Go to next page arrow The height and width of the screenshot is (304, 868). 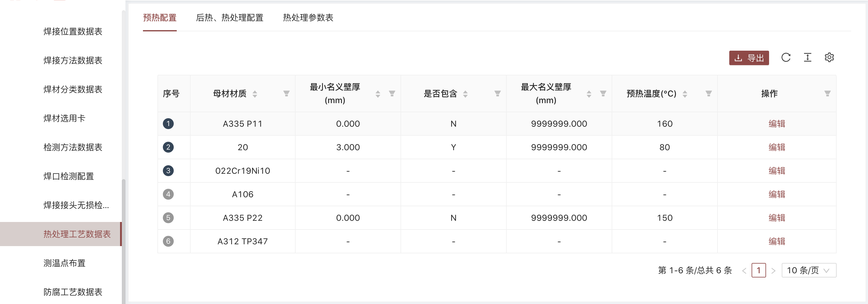tap(773, 270)
